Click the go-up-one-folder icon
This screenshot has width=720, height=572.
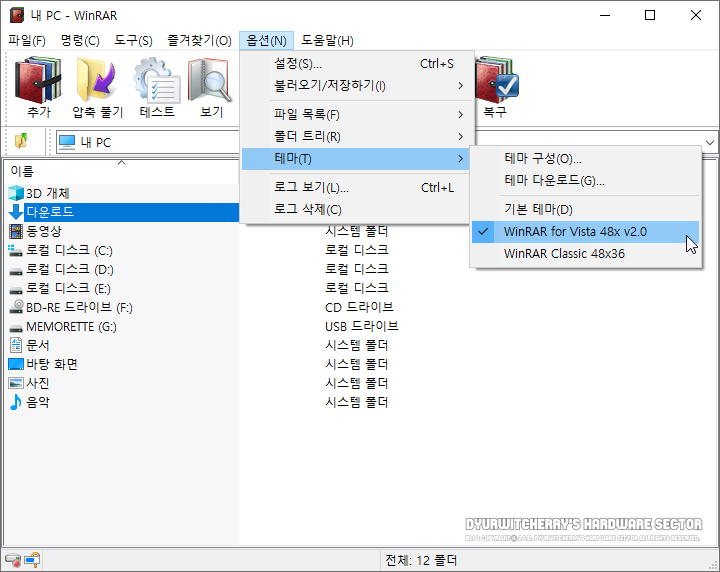pos(21,140)
